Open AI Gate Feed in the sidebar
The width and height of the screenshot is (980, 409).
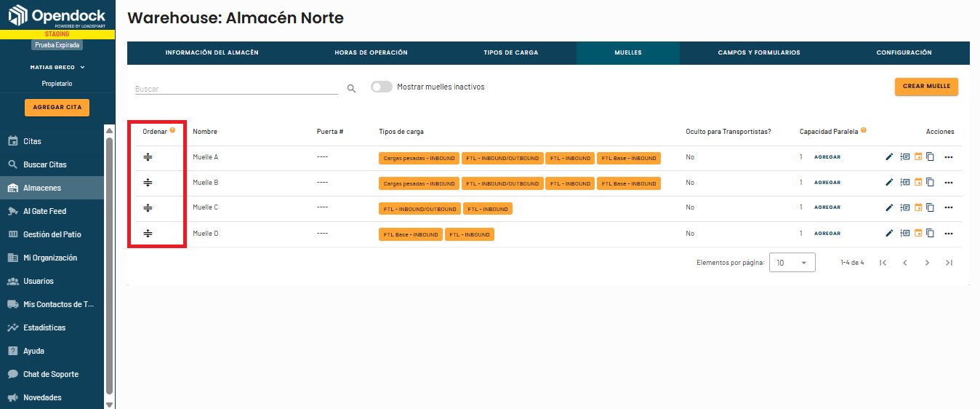click(52, 211)
